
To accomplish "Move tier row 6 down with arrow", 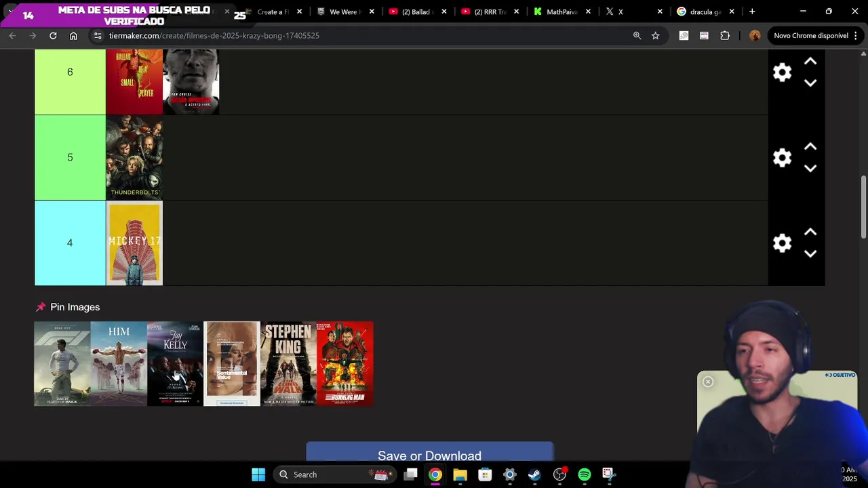I will tap(810, 83).
